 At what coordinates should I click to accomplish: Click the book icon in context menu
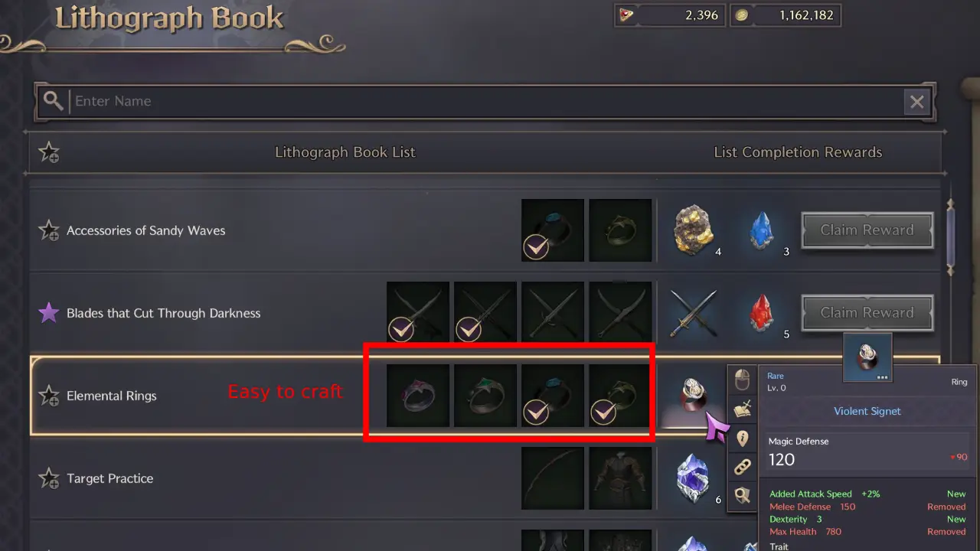pos(743,409)
